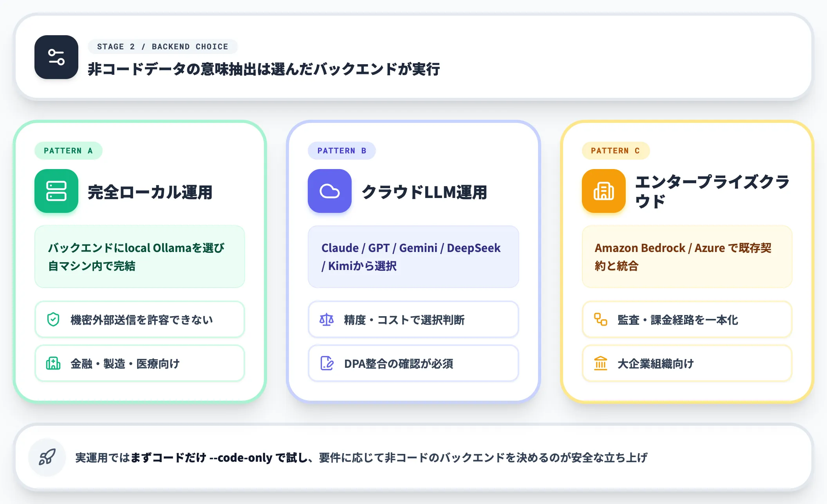Click the 精度・コストで選択判断 item
This screenshot has width=827, height=504.
(413, 319)
